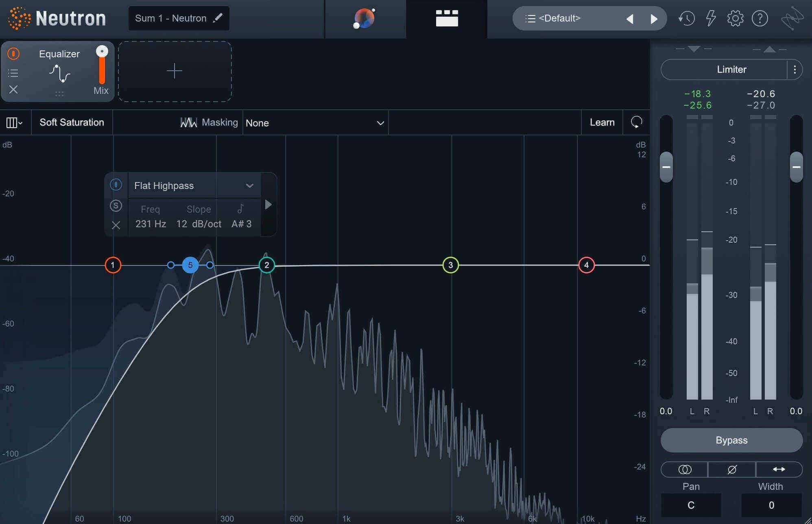Open the Equalizer module preset list icon
812x524 pixels.
tap(13, 73)
